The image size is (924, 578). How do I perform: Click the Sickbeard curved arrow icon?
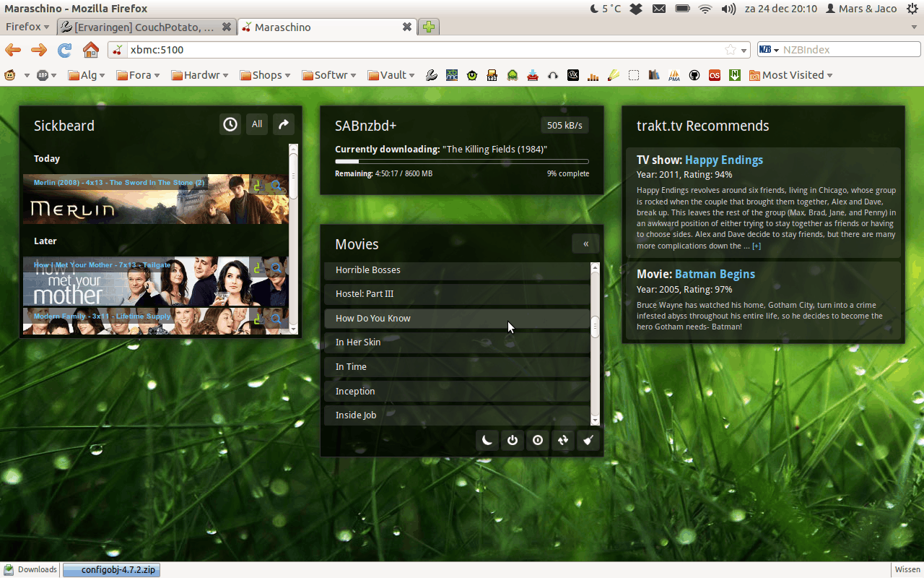click(x=284, y=124)
